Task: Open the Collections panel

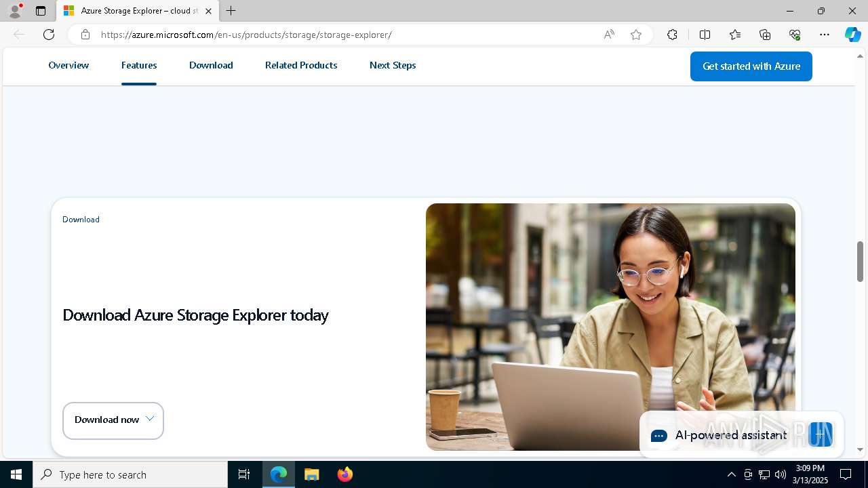Action: point(765,35)
